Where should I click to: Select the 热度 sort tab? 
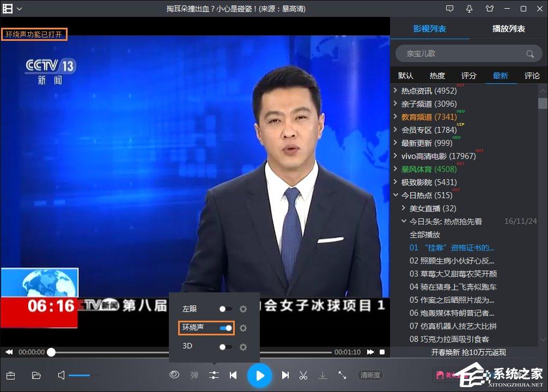[x=437, y=76]
